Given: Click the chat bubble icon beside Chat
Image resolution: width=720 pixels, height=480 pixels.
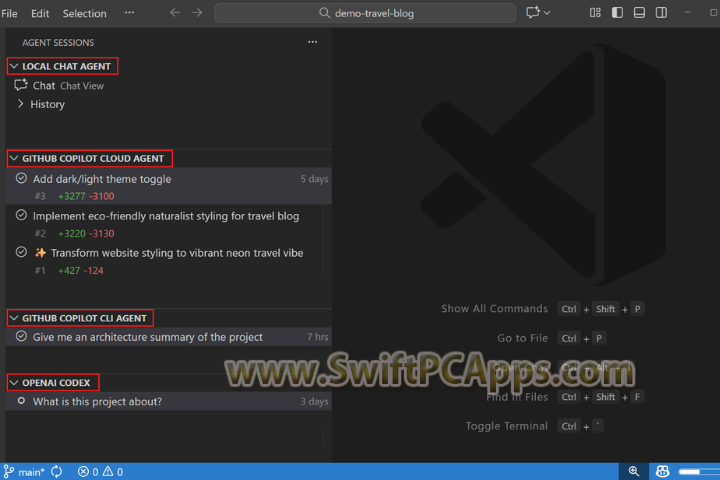Looking at the screenshot, I should (x=21, y=85).
